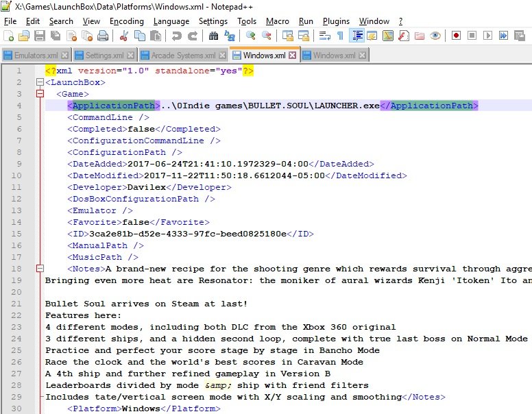This screenshot has width=532, height=414.
Task: Zoom out with the magnifier minus icon
Action: point(266,36)
